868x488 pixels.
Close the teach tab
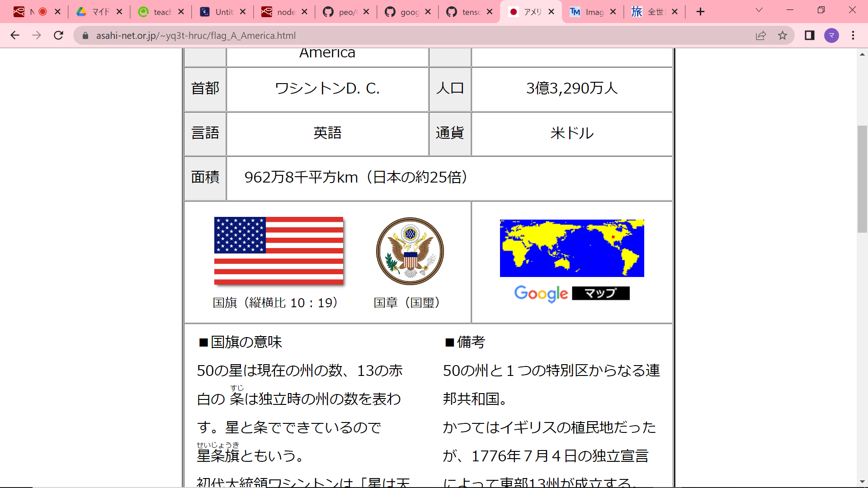180,11
